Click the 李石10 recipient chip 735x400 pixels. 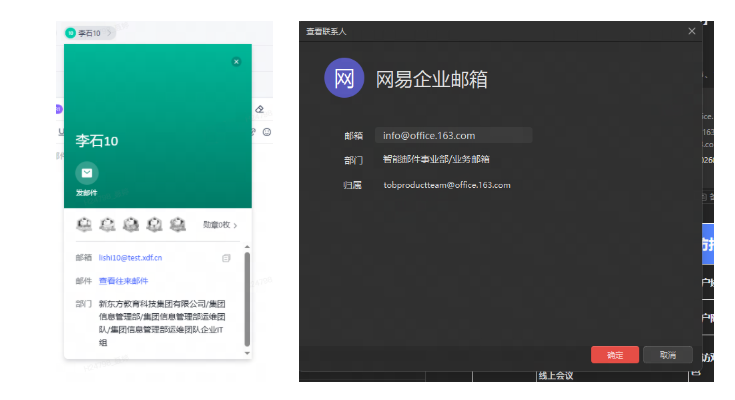89,33
